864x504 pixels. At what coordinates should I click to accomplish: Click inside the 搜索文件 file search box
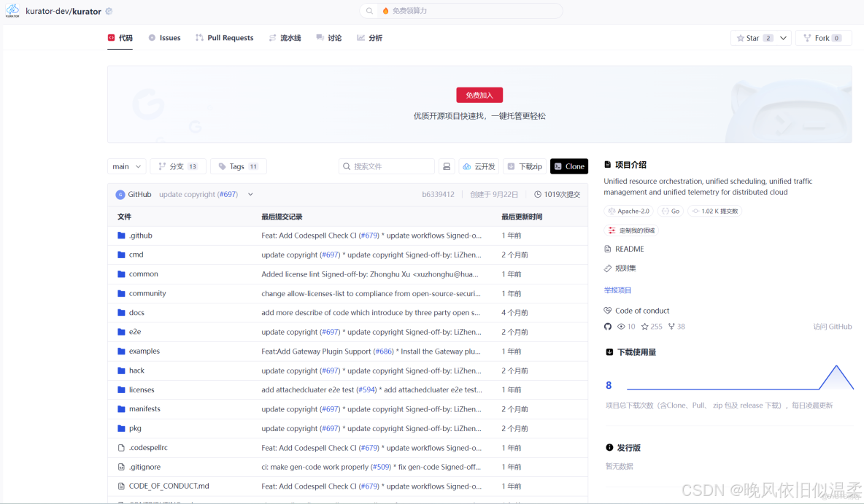click(387, 166)
